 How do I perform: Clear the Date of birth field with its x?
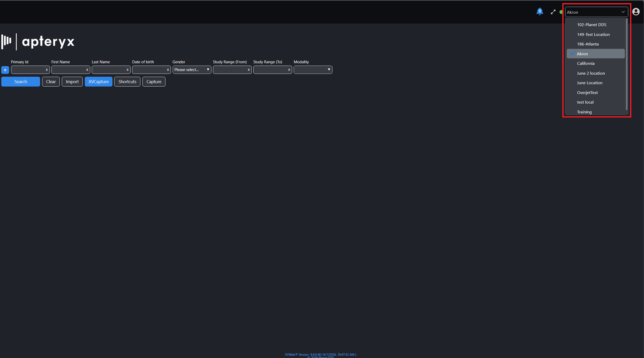click(x=168, y=70)
